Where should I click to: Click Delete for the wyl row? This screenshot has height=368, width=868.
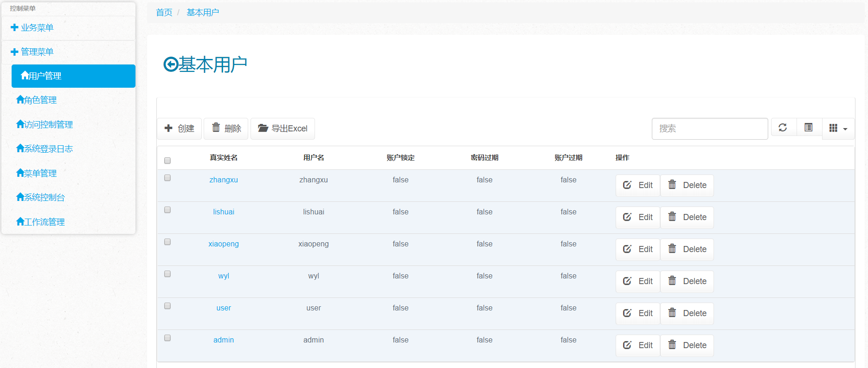tap(687, 282)
